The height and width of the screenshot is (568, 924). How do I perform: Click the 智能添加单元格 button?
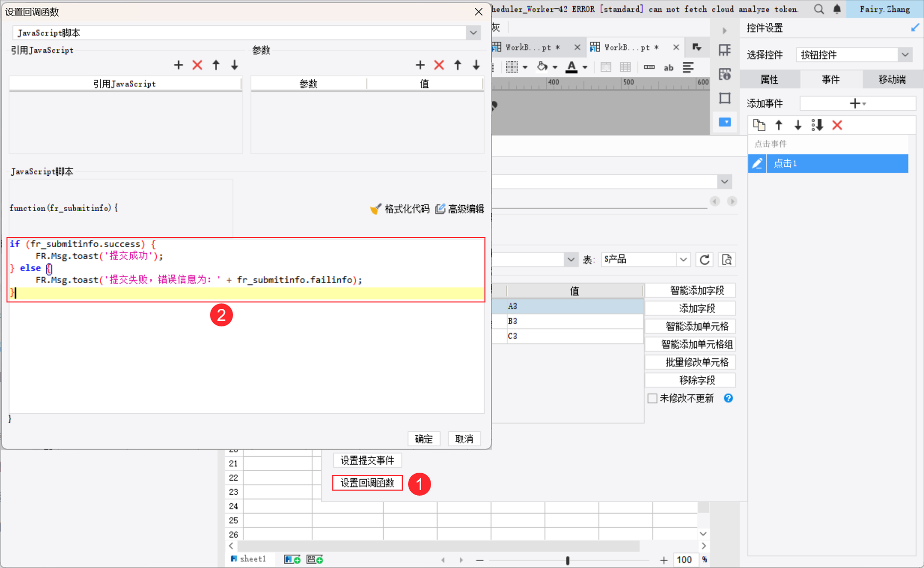[691, 326]
